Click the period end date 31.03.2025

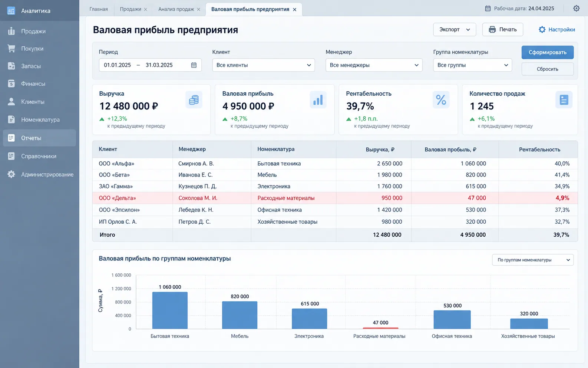click(159, 65)
